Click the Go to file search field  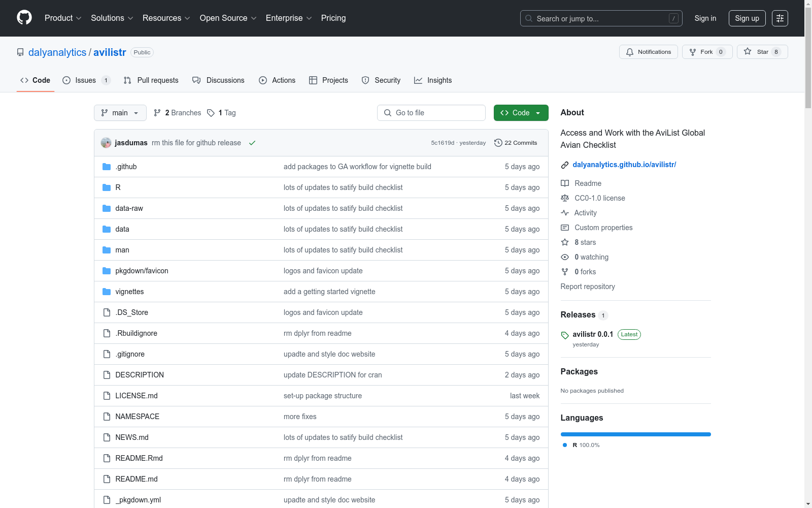pos(431,113)
